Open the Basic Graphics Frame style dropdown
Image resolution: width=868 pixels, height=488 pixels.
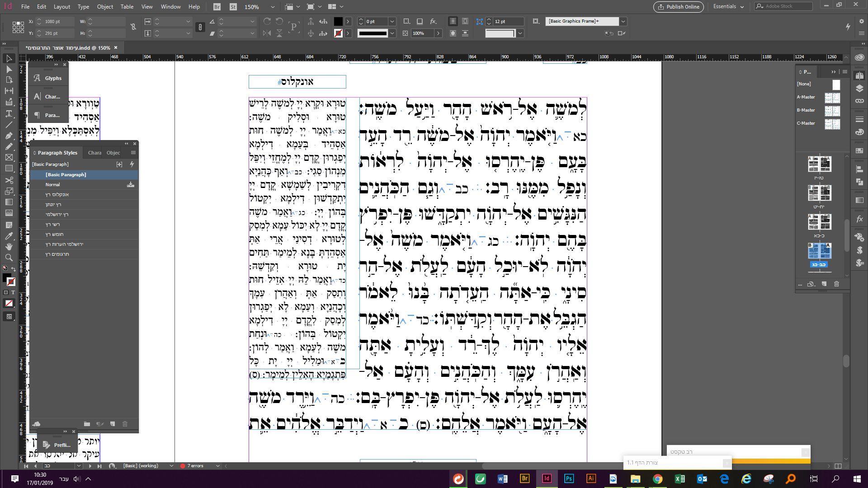click(623, 21)
